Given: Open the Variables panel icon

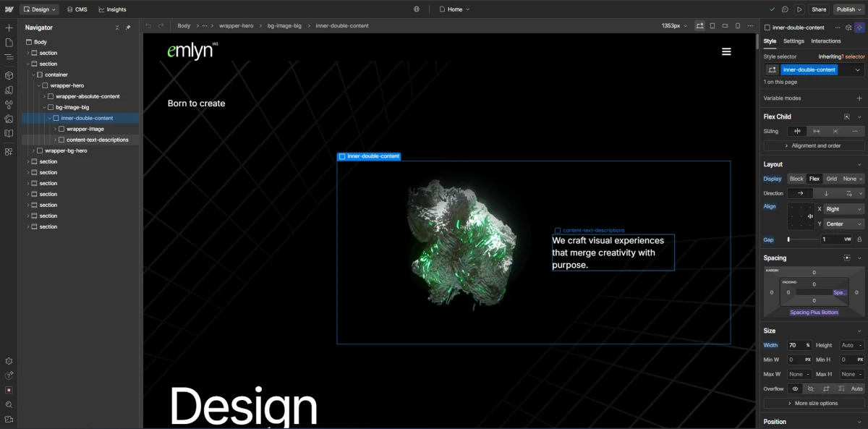Looking at the screenshot, I should point(9,90).
